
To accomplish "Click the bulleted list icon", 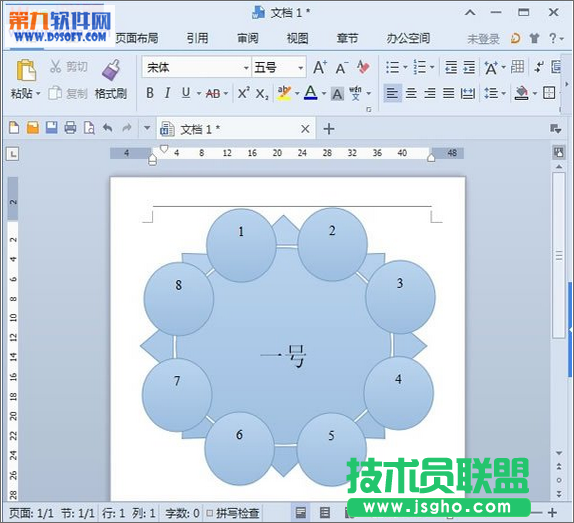I will (x=393, y=67).
